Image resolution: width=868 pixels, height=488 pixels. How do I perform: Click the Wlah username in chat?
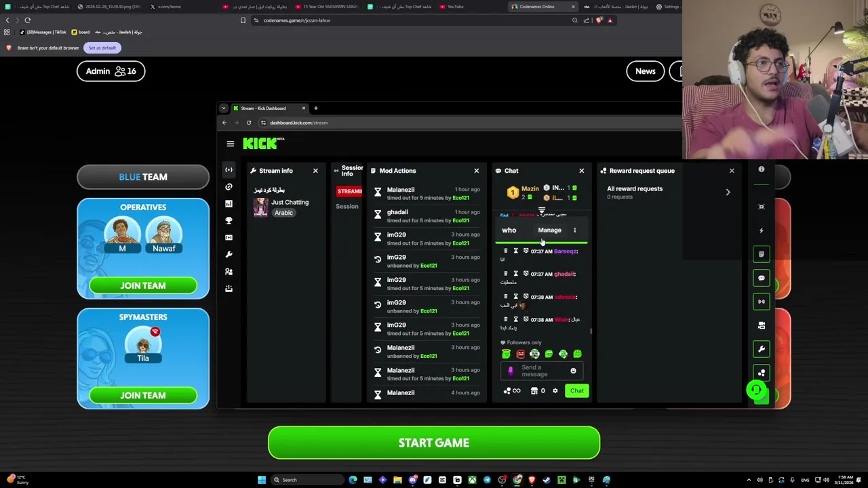tap(561, 319)
